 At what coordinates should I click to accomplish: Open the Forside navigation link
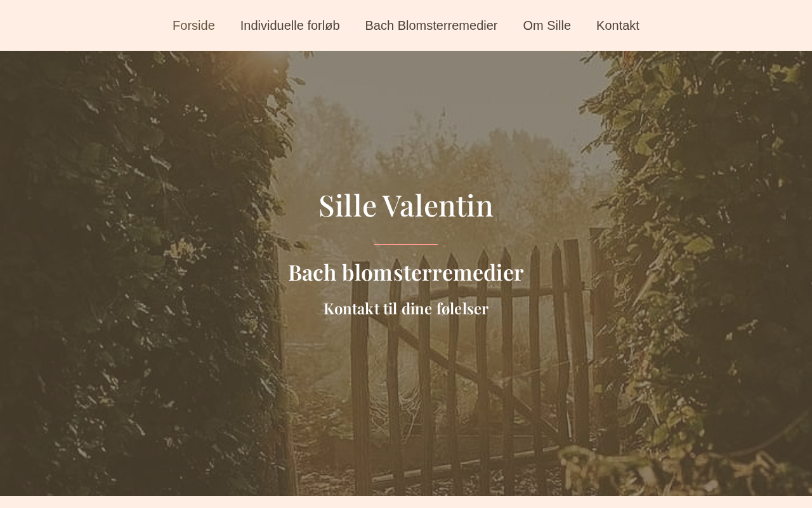193,25
